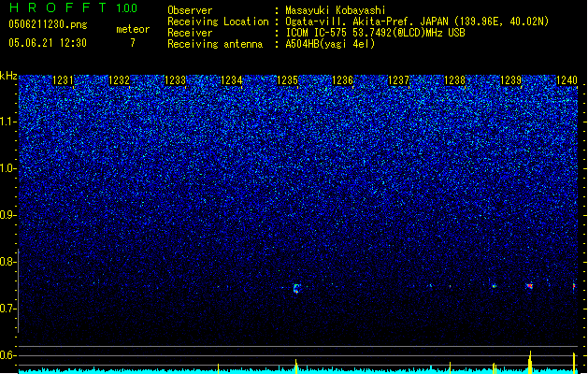
Task: Click the date stamp 05.06.21 12:30
Action: point(48,43)
